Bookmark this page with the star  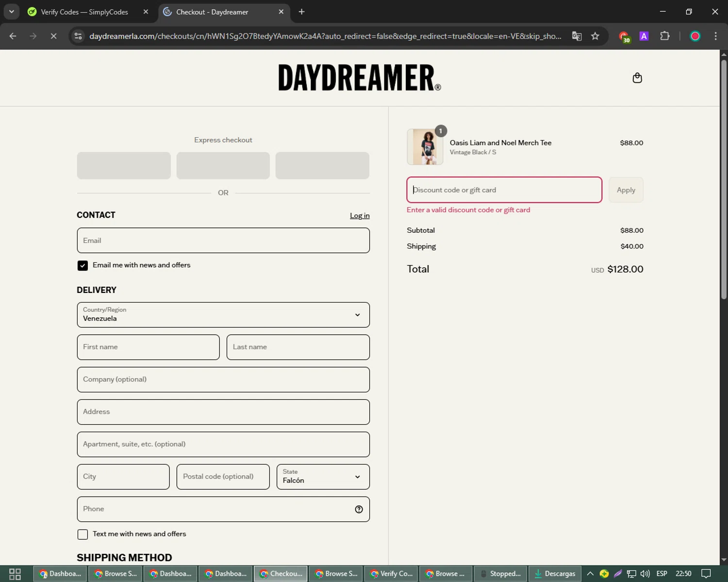coord(595,36)
